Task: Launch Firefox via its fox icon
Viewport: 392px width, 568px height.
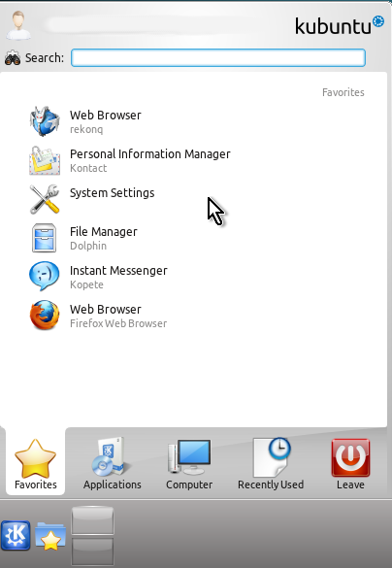Action: pyautogui.click(x=45, y=316)
